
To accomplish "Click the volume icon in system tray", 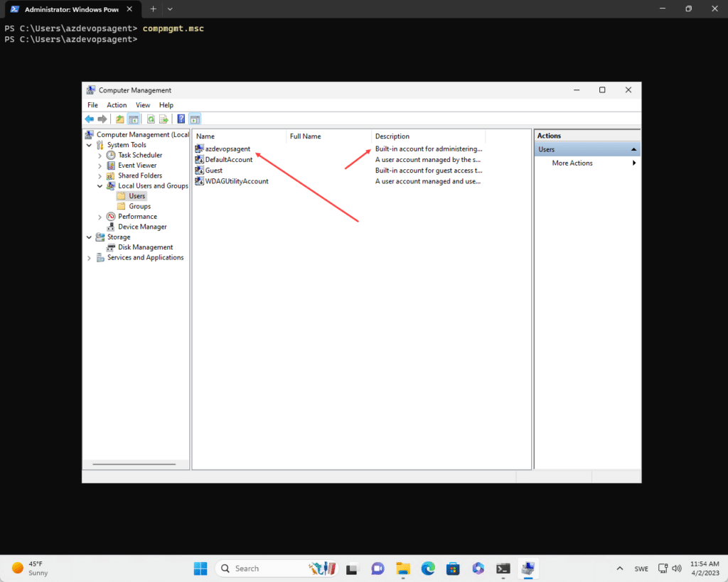I will click(677, 568).
